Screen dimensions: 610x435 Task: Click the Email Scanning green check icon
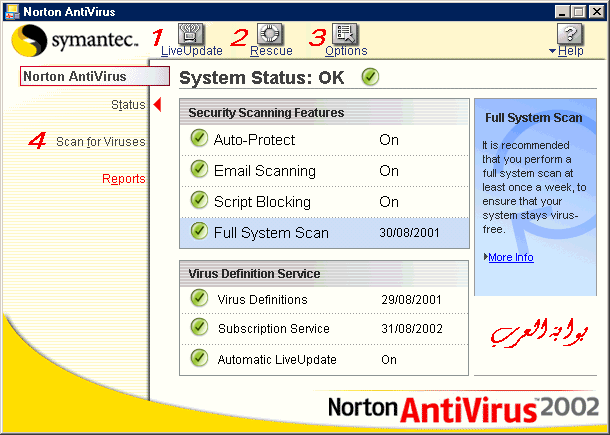(199, 169)
